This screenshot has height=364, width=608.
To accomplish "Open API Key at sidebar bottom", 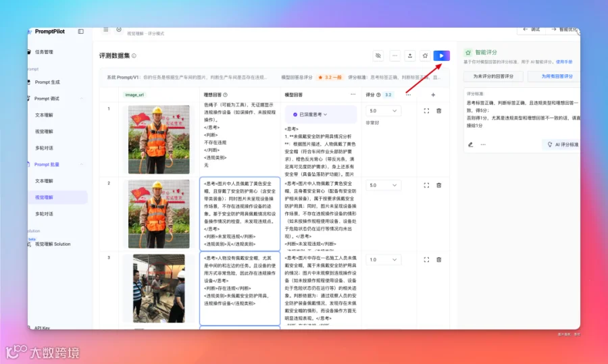I will point(42,328).
